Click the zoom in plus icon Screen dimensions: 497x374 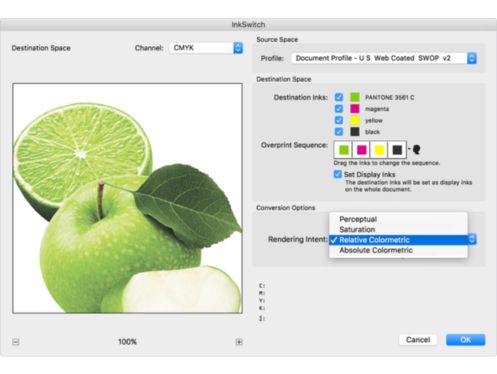(x=239, y=342)
